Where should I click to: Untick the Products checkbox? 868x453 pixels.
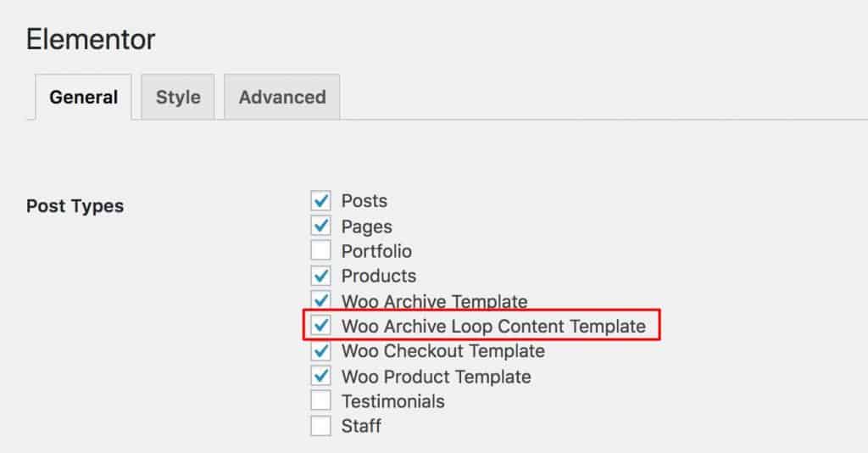click(320, 276)
